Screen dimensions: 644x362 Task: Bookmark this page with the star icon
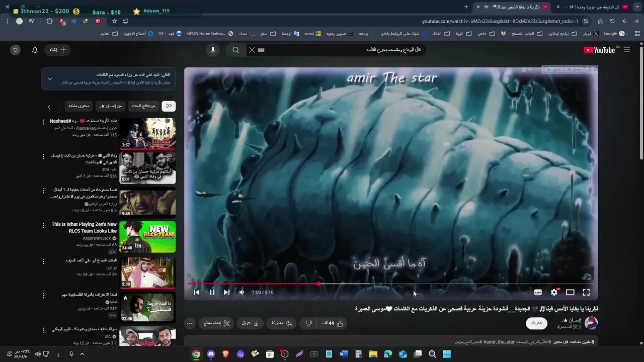pyautogui.click(x=115, y=21)
